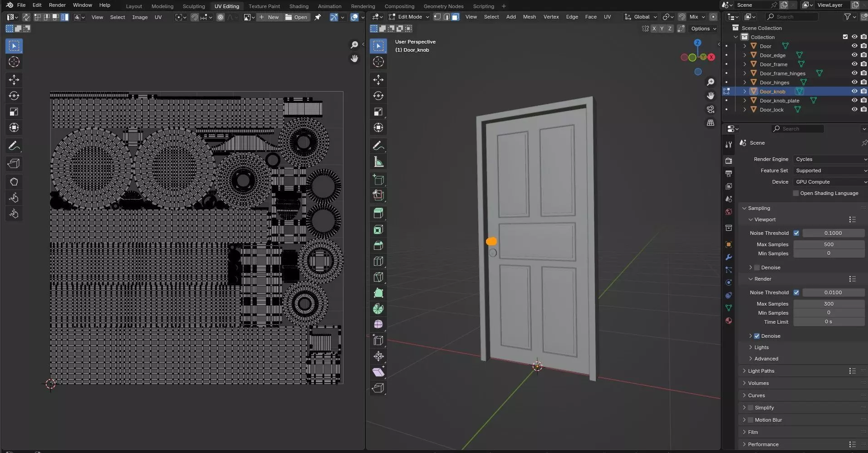Select the Loop Cut tool in 3D viewport
Image resolution: width=868 pixels, height=453 pixels.
378,261
